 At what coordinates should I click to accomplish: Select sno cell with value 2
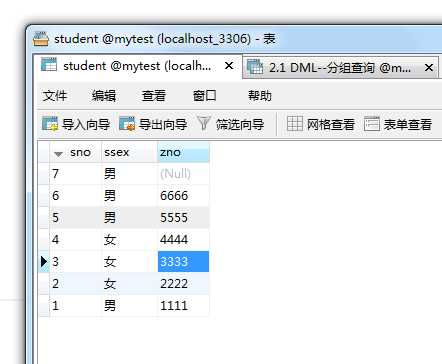[76, 284]
